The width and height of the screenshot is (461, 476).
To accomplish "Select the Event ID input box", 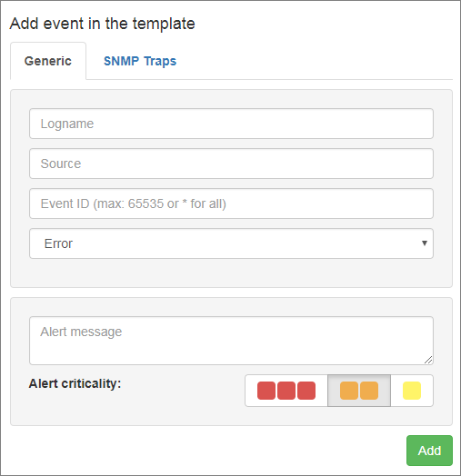I will click(x=231, y=203).
